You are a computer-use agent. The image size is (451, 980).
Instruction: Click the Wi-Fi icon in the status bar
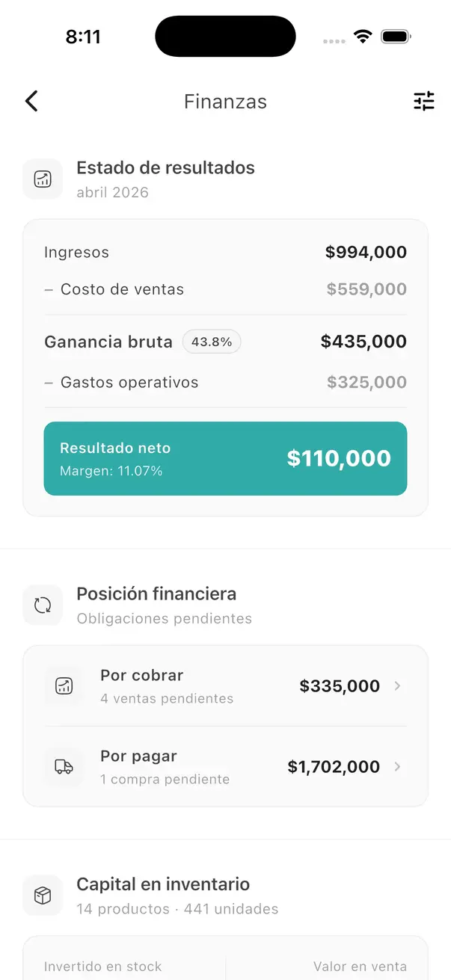[x=363, y=35]
